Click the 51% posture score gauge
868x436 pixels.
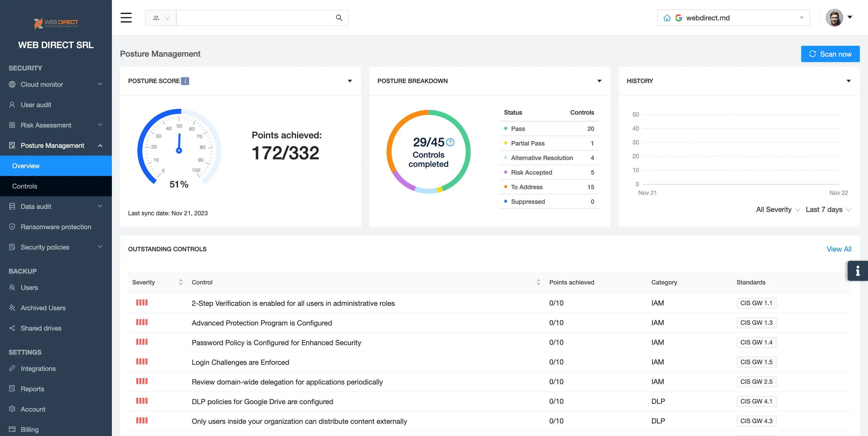(x=179, y=151)
